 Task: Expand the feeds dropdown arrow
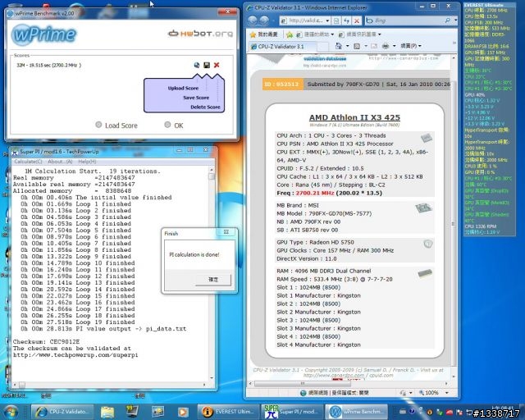click(365, 46)
